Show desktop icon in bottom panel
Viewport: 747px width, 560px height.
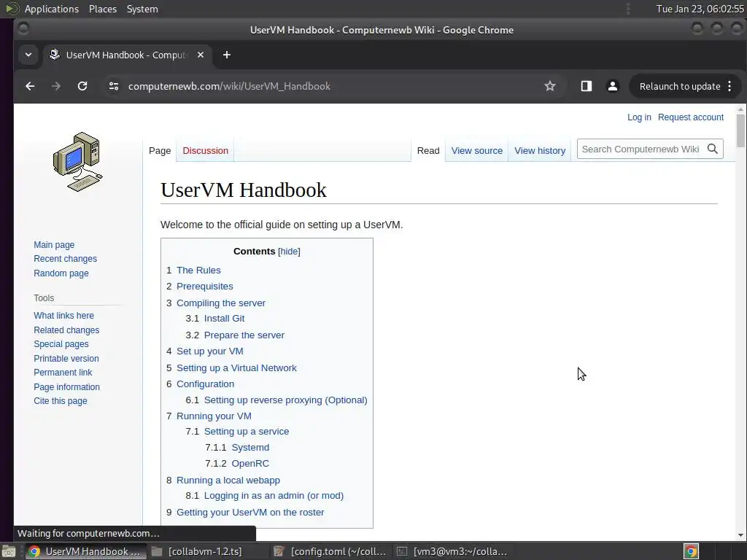[8, 551]
